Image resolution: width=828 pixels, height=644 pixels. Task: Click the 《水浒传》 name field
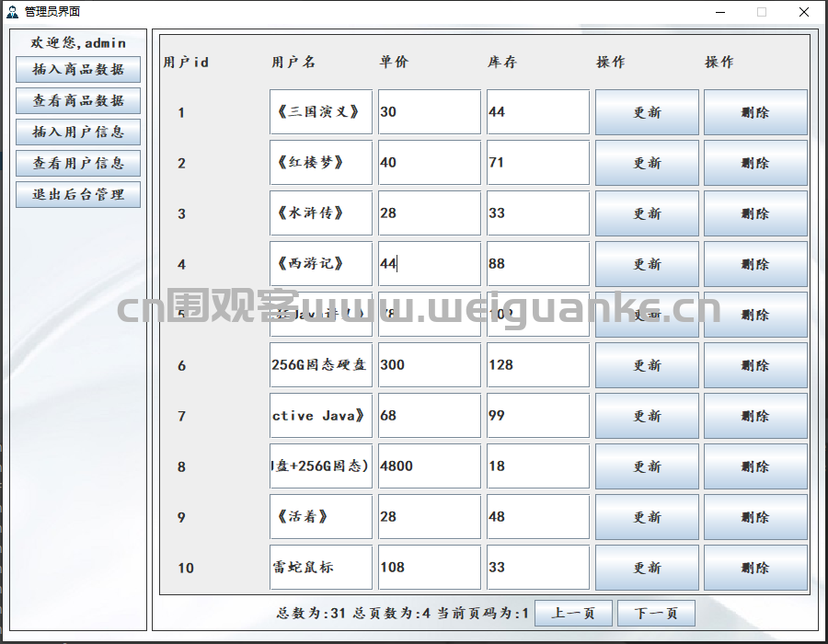321,213
